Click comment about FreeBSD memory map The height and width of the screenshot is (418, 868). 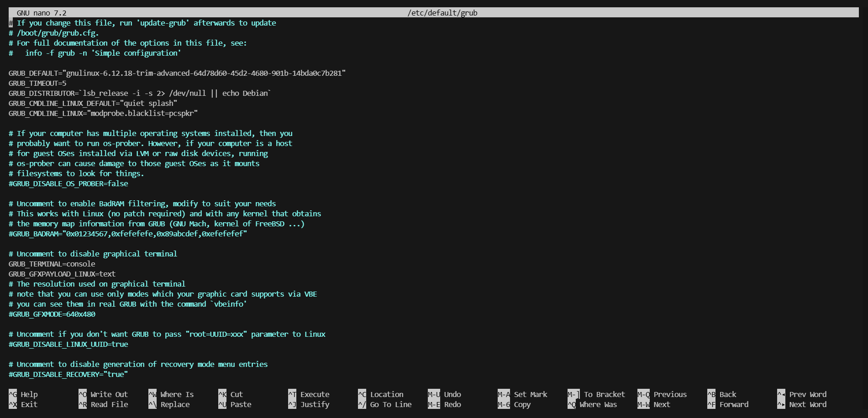(x=157, y=224)
